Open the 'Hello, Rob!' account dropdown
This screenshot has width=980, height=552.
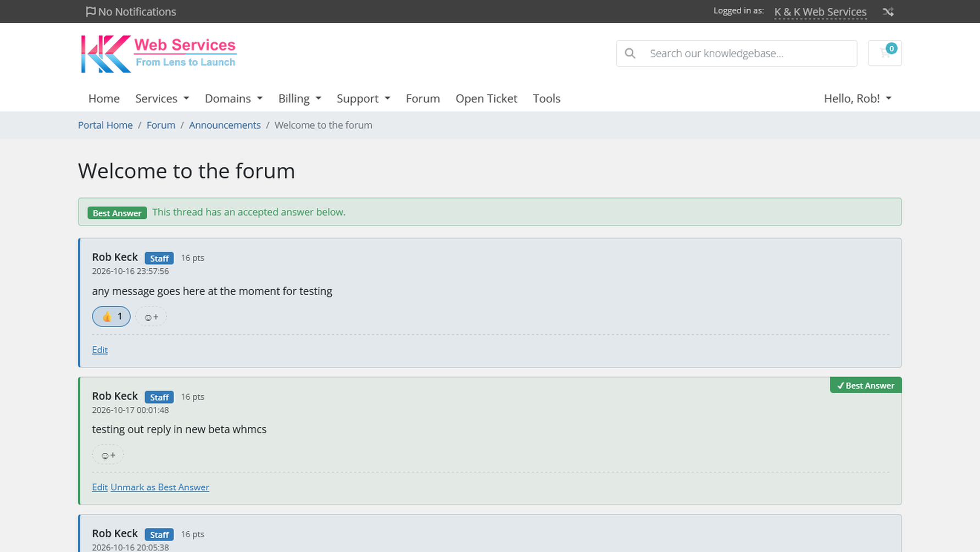[x=857, y=98]
